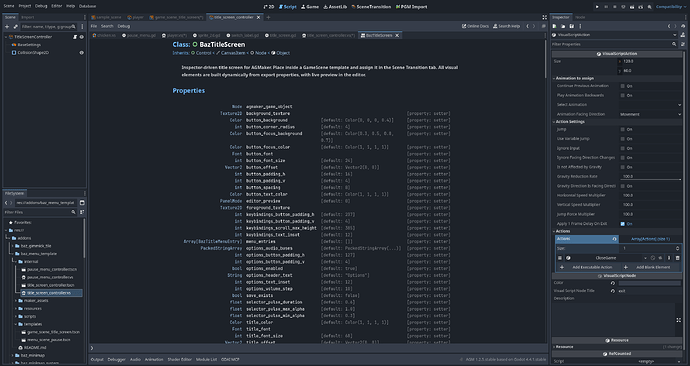Image resolution: width=690 pixels, height=366 pixels.
Task: Enable Is not Affected by Gravity checkbox
Action: point(623,167)
